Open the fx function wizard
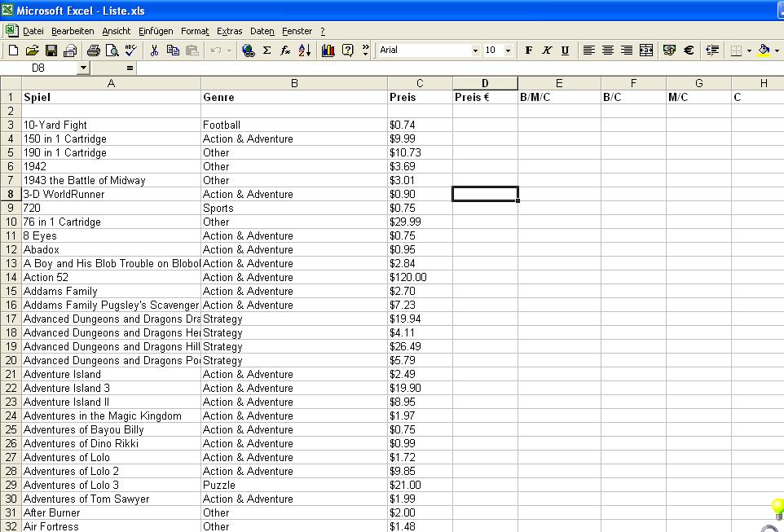Screen dimensions: 784x532 pos(285,51)
